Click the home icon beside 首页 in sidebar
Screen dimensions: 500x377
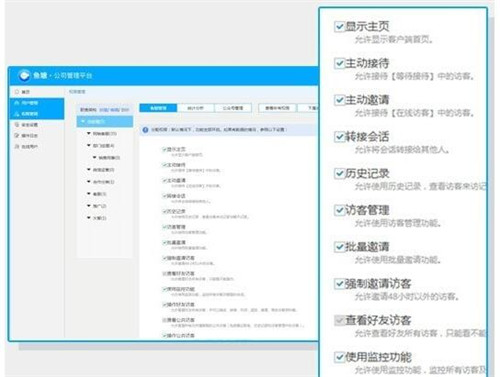click(x=17, y=92)
